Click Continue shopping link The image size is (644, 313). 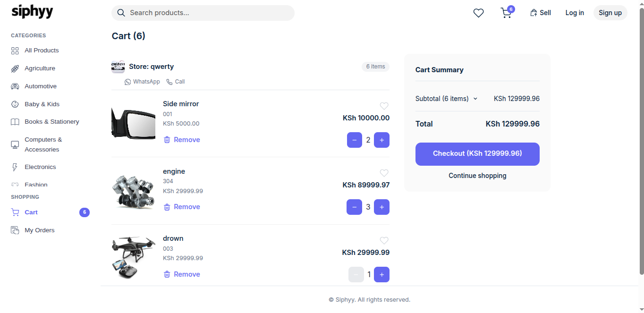(x=477, y=176)
